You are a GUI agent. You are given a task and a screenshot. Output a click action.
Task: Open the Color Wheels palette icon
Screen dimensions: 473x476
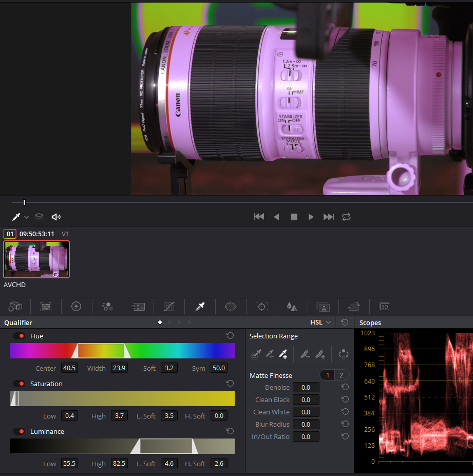(77, 307)
